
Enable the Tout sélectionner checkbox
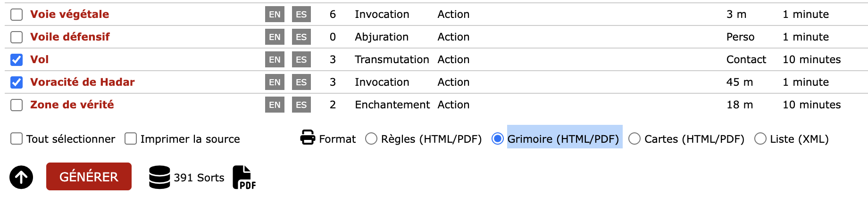pos(17,139)
